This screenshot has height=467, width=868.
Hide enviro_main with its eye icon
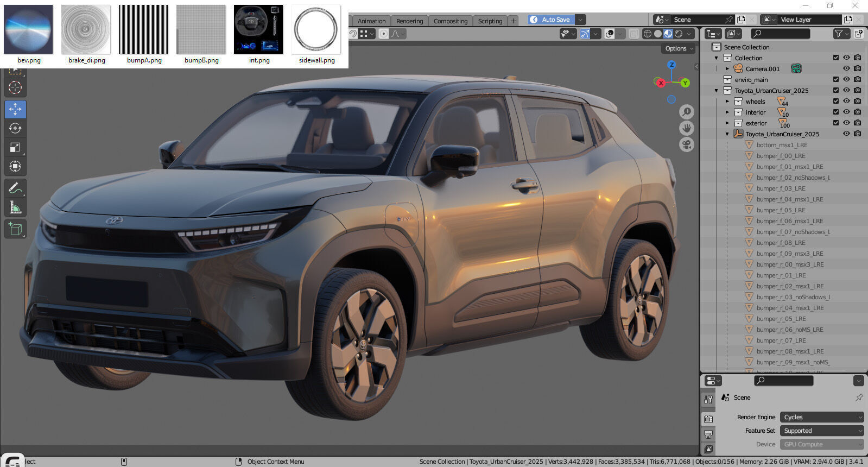[846, 79]
